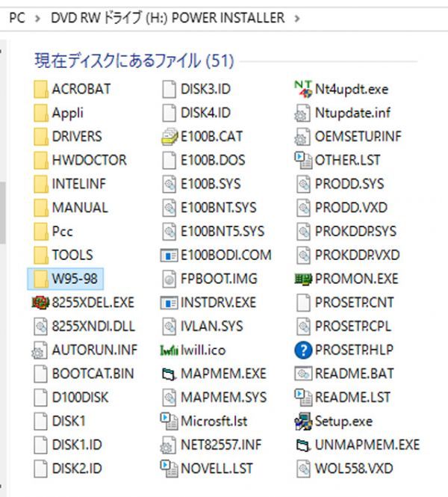Image resolution: width=448 pixels, height=497 pixels.
Task: Select the DISK3.ID file name
Action: pos(205,89)
